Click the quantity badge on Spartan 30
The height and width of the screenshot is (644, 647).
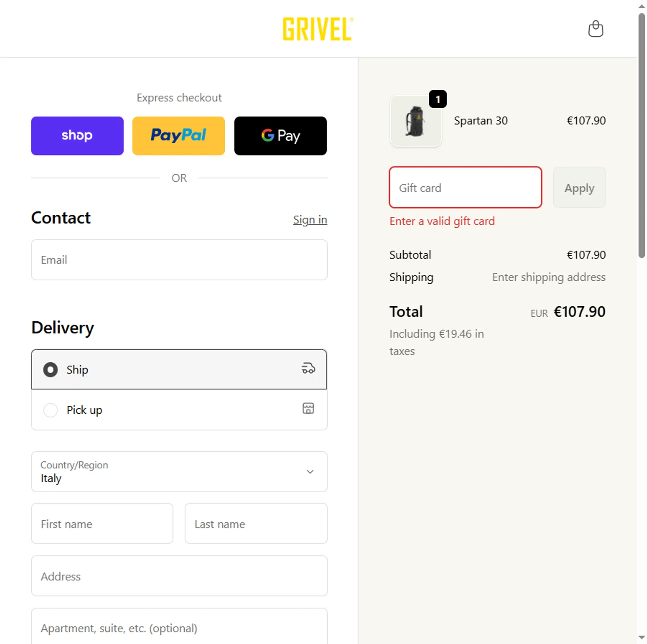tap(437, 99)
